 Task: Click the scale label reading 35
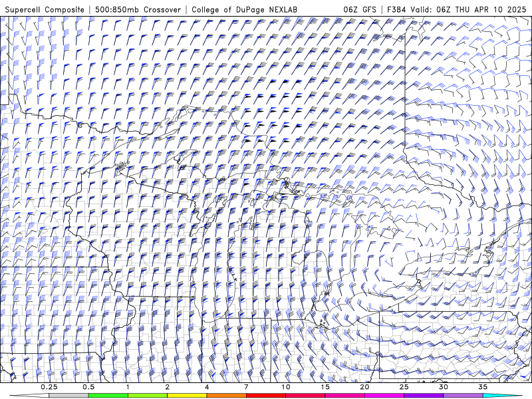(x=483, y=387)
